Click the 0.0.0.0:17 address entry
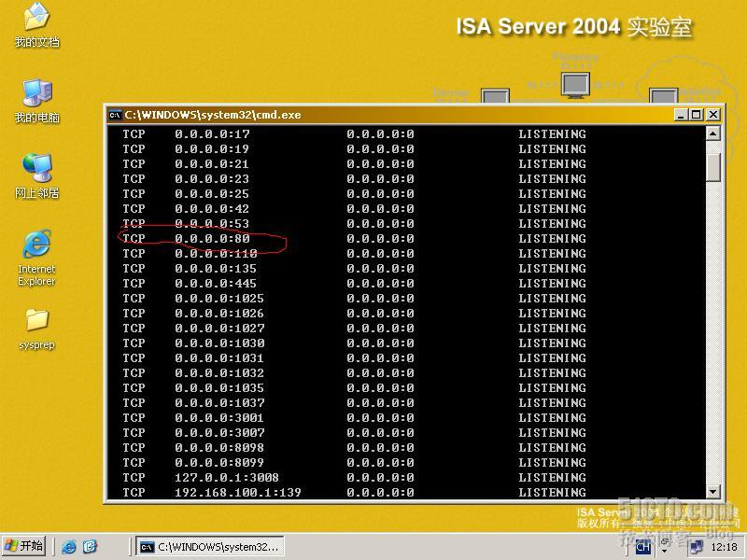This screenshot has width=747, height=560. tap(212, 133)
